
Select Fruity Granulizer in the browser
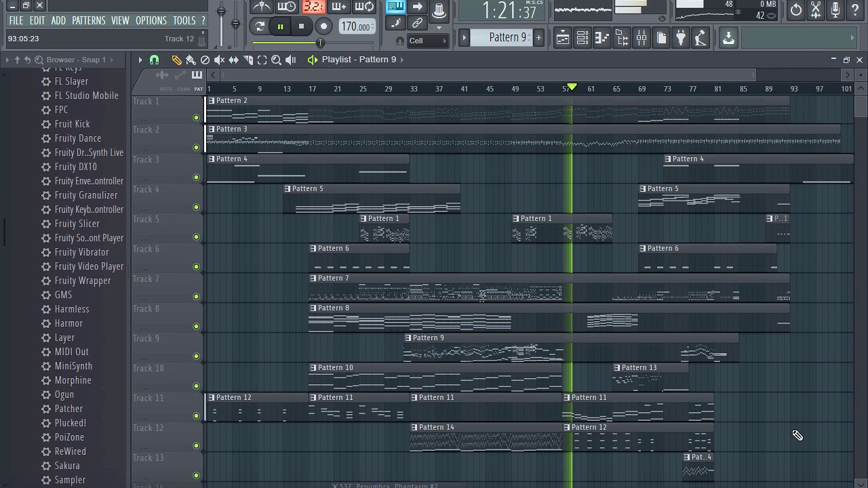[x=85, y=195]
